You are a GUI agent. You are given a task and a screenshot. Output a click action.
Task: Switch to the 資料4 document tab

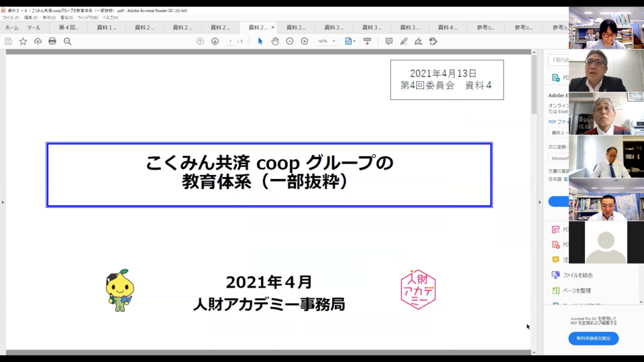(x=447, y=27)
